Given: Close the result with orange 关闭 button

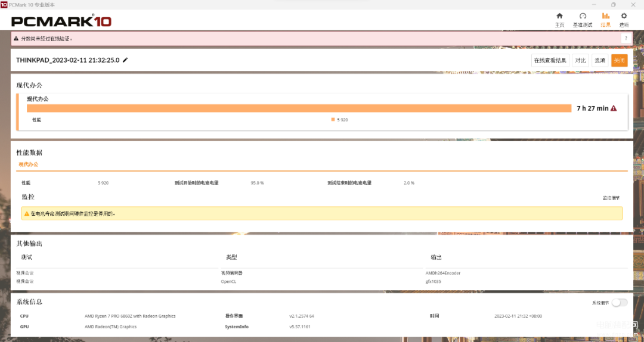Looking at the screenshot, I should 619,60.
